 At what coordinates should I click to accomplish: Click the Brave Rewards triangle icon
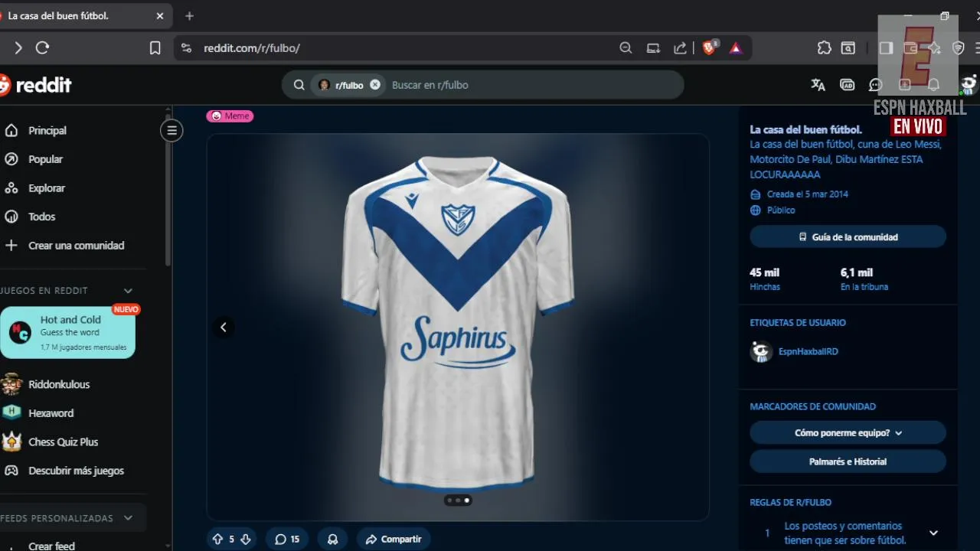[x=736, y=48]
